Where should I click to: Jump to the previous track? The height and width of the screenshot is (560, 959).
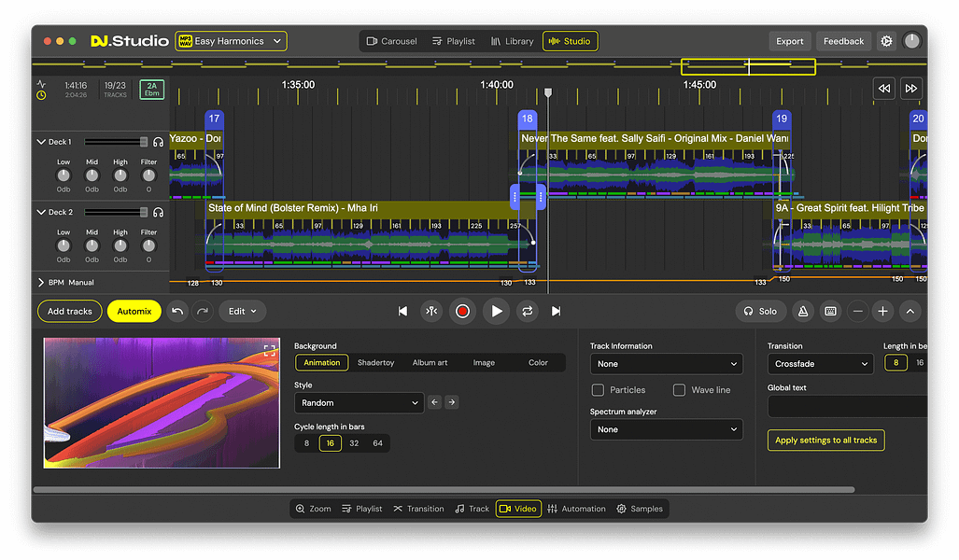coord(402,311)
